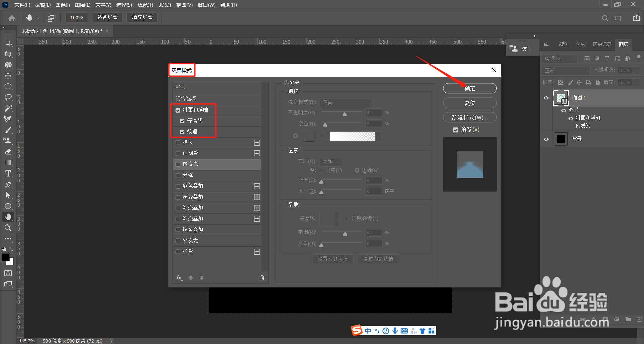
Task: Open the Blend Mode (混合模式) dropdown
Action: 346,103
